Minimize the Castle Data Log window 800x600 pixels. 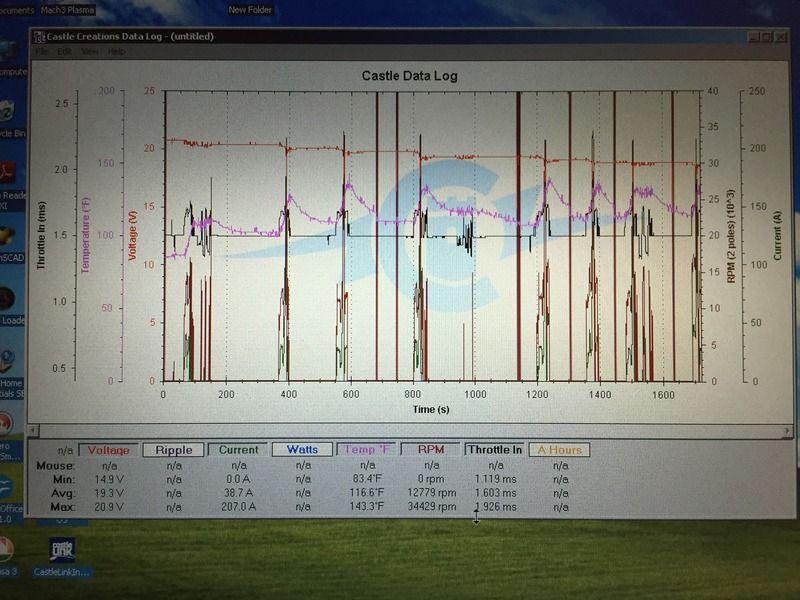(x=754, y=37)
